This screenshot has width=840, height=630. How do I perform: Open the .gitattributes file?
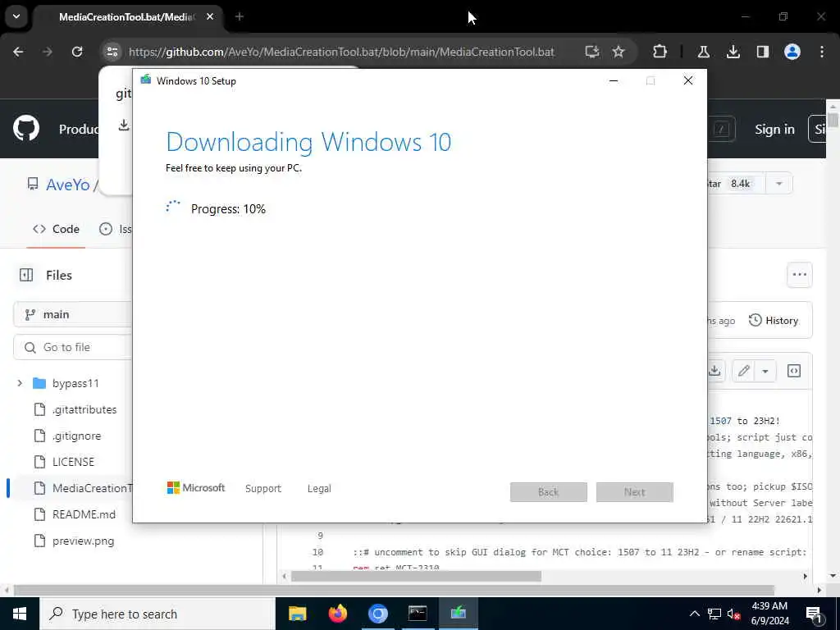coord(84,409)
